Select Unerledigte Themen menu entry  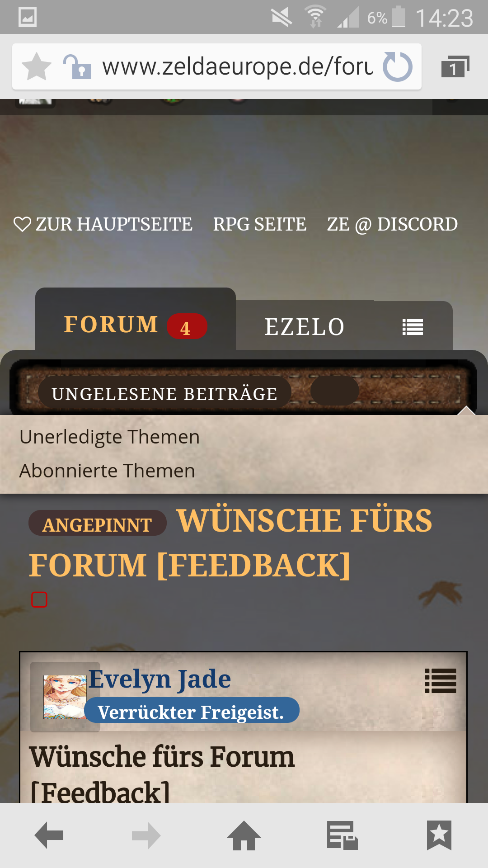point(109,437)
